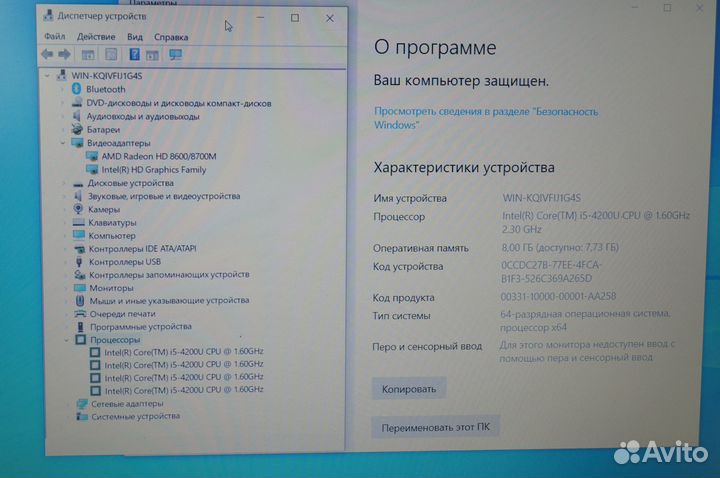Click the Аудиовходы и аудиовыходы speaker icon
720x478 pixels.
(x=77, y=116)
